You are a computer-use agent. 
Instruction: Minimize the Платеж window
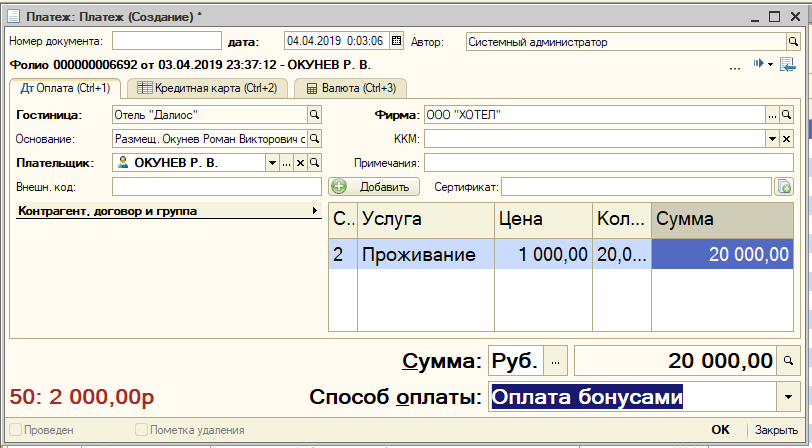tap(756, 18)
